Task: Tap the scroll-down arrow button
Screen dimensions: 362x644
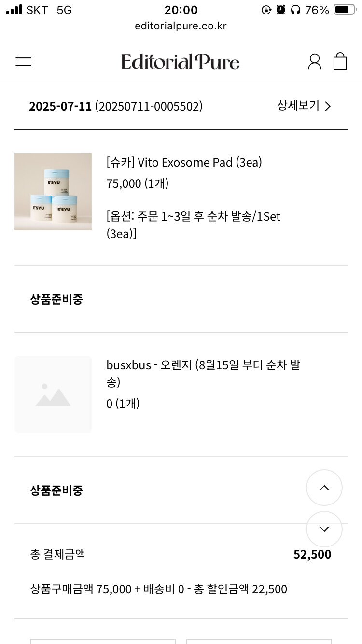Action: (324, 529)
